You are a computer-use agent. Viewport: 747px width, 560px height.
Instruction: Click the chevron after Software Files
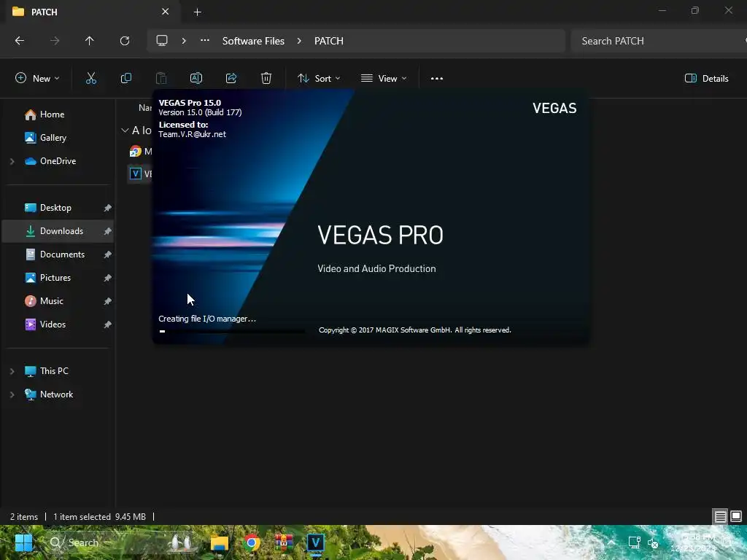(299, 41)
